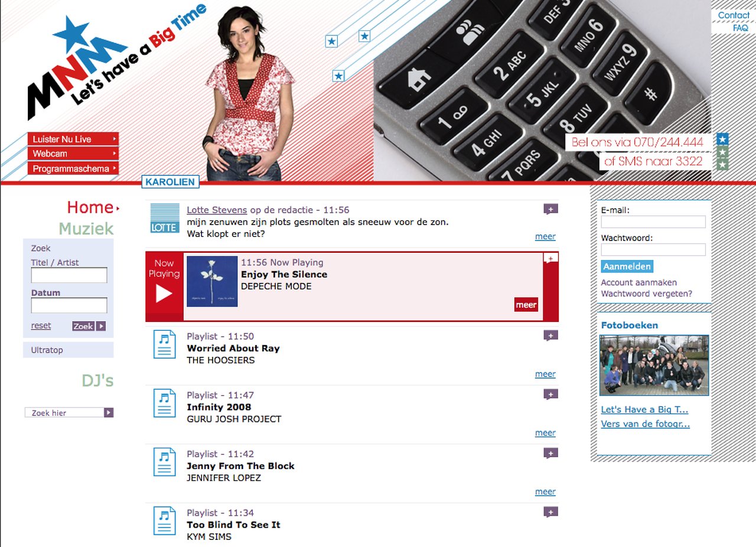Click comment icon on Jenny From The Block

click(x=550, y=453)
